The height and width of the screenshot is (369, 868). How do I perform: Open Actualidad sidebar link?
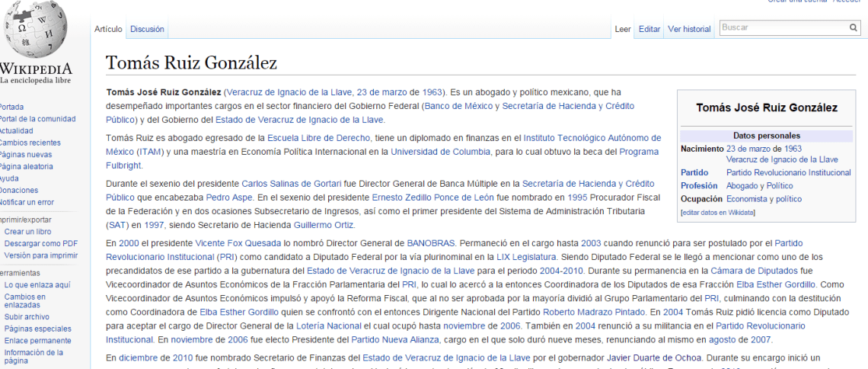coord(16,131)
